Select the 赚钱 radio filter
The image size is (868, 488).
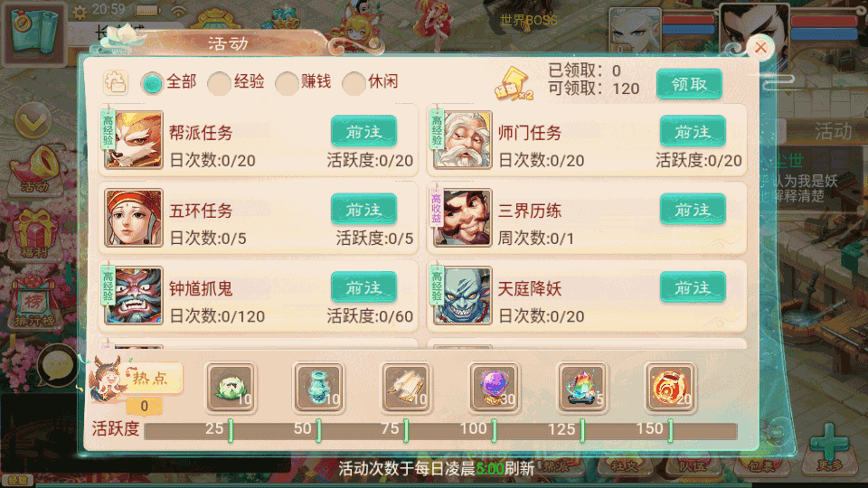[304, 82]
